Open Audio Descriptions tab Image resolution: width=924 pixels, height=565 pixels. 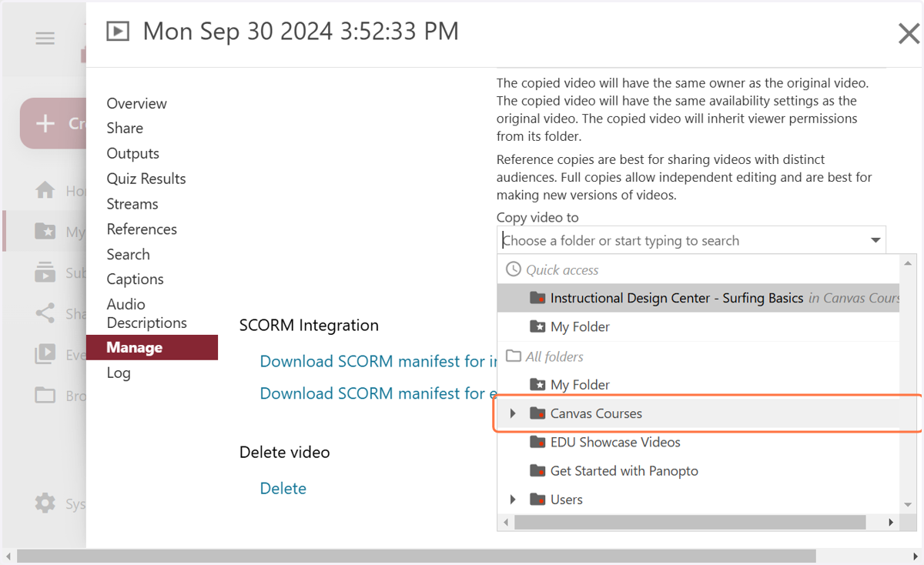pos(146,313)
